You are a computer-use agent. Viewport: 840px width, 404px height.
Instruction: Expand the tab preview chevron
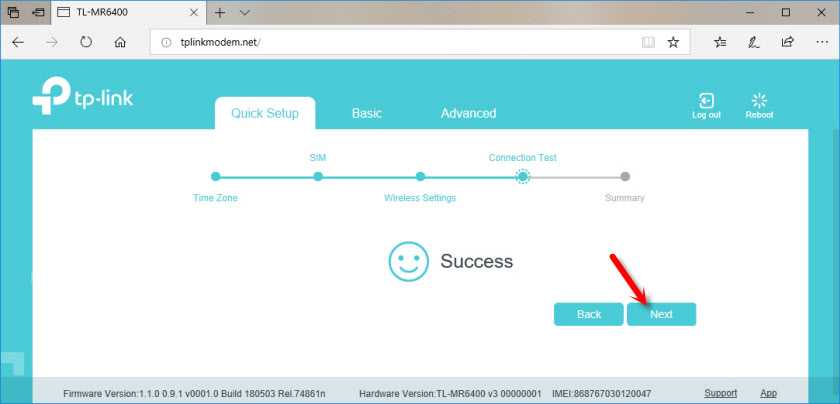pos(245,13)
